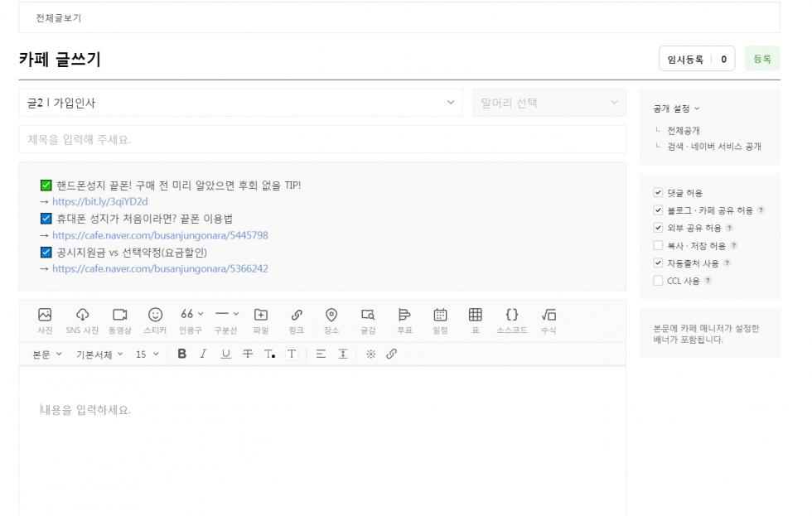Image resolution: width=812 pixels, height=516 pixels.
Task: Toggle italic formatting
Action: click(203, 354)
